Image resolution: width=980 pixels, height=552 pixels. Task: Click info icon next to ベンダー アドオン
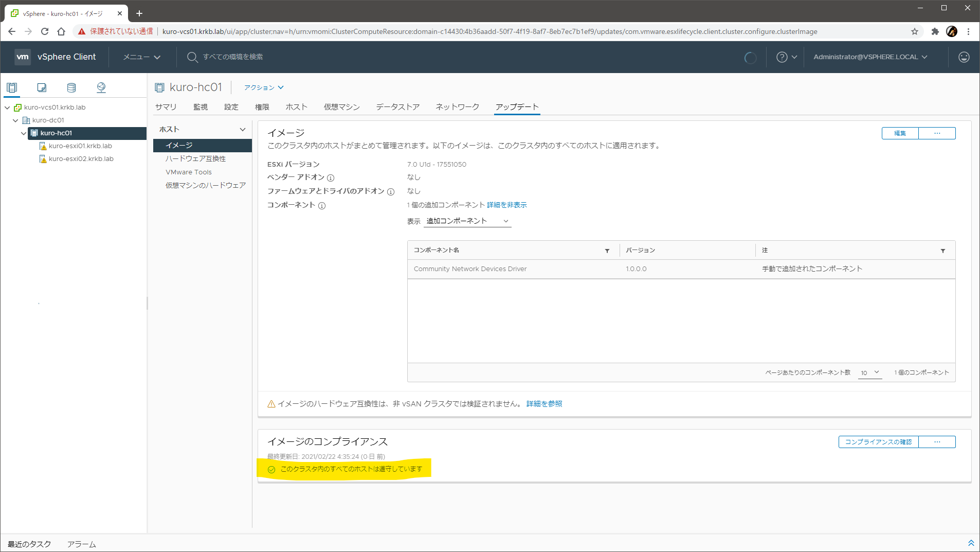[x=331, y=178]
